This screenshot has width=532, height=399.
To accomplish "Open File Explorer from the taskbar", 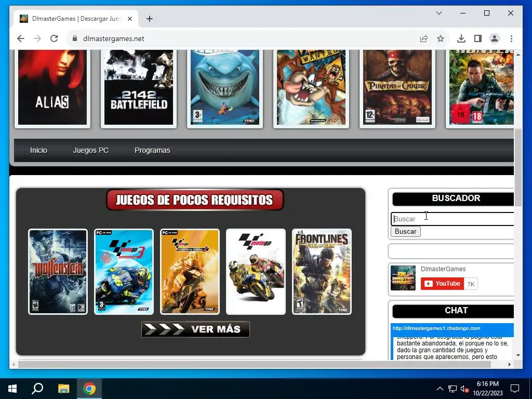I will tap(63, 389).
